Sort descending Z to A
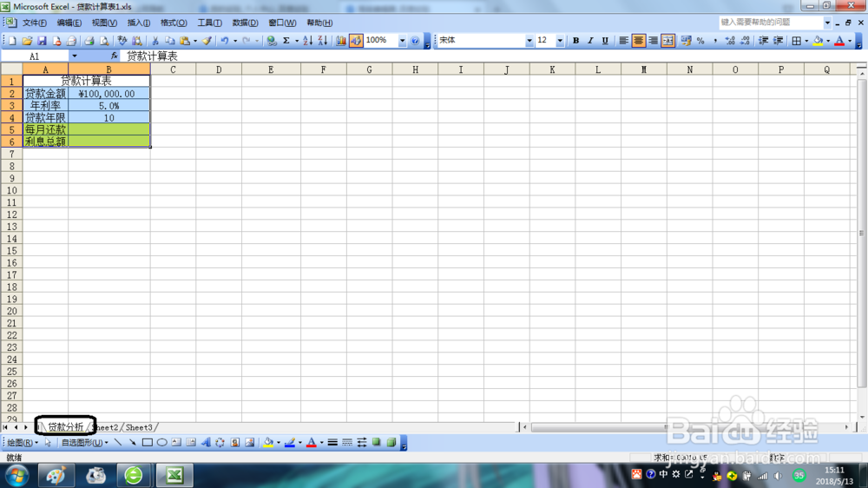 point(323,41)
